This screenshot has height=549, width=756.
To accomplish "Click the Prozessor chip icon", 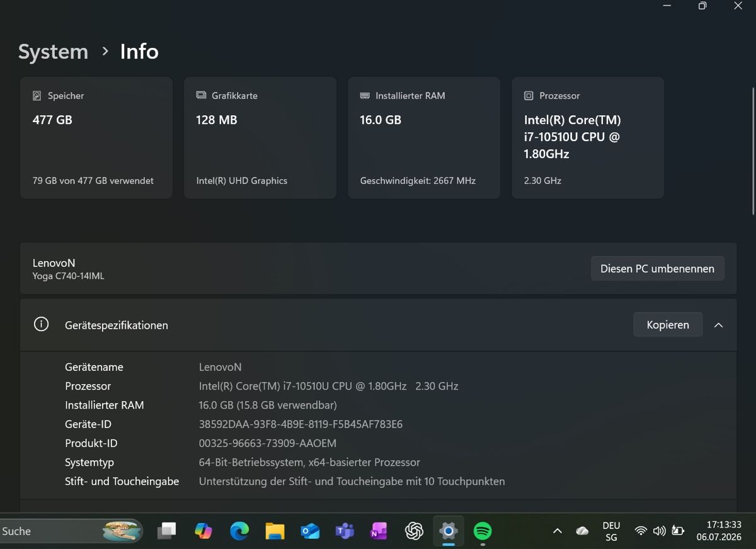I will (x=529, y=96).
